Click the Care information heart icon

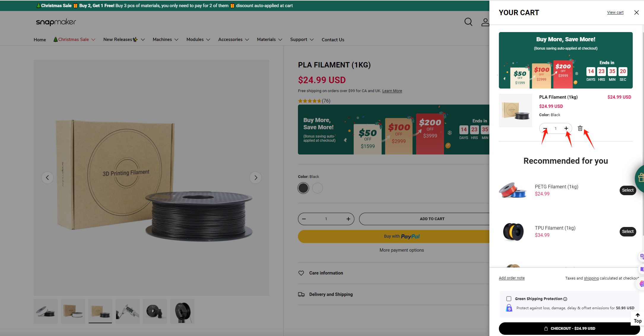click(x=301, y=273)
